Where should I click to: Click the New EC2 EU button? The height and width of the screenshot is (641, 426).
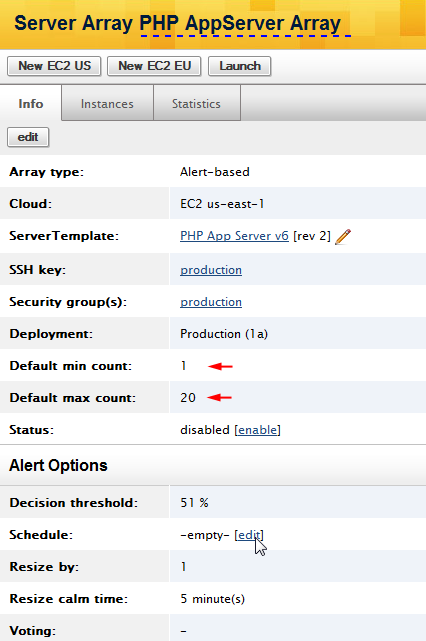click(154, 66)
